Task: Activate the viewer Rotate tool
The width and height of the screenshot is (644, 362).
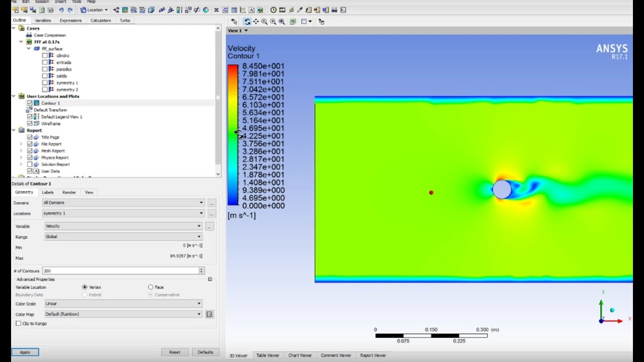Action: click(x=247, y=22)
